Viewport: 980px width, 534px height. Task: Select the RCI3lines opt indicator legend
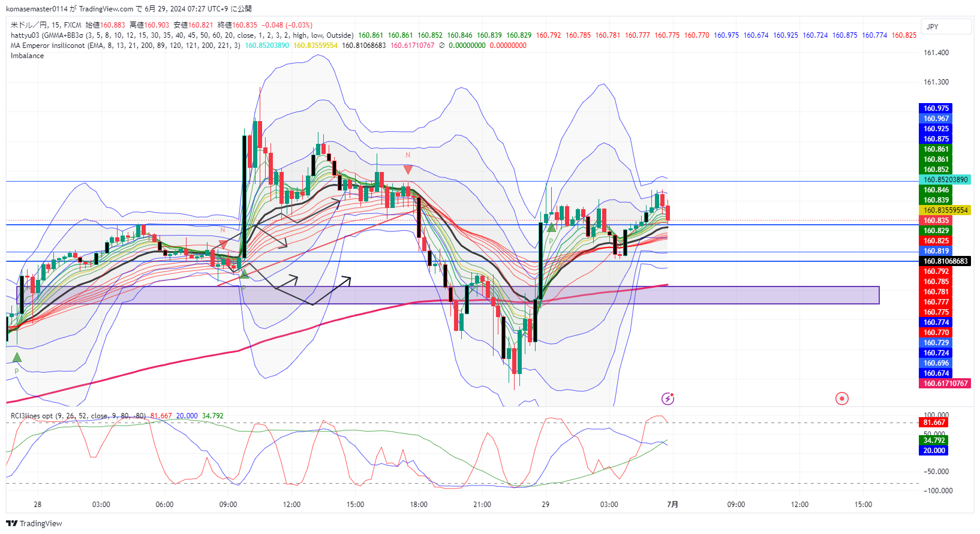(x=78, y=416)
